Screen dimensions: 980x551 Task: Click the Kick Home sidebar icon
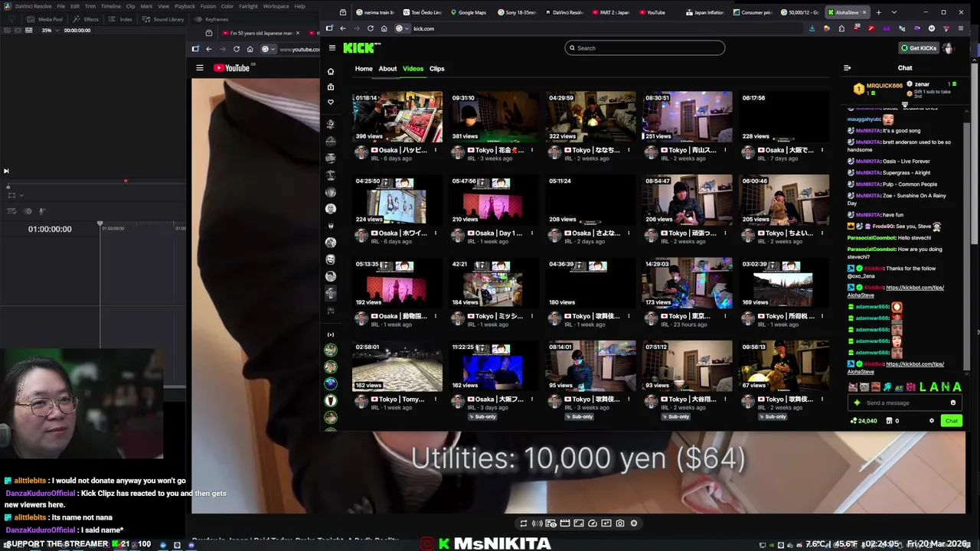[331, 71]
